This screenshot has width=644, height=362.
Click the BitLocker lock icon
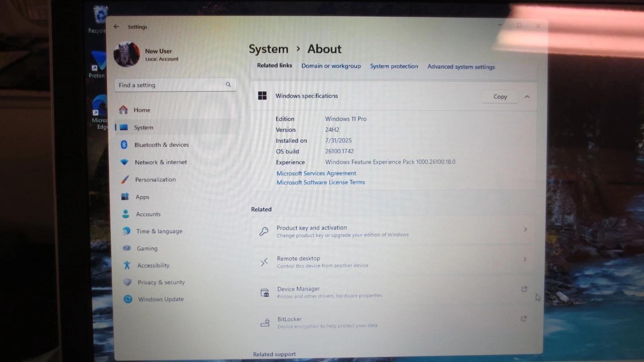pyautogui.click(x=265, y=323)
